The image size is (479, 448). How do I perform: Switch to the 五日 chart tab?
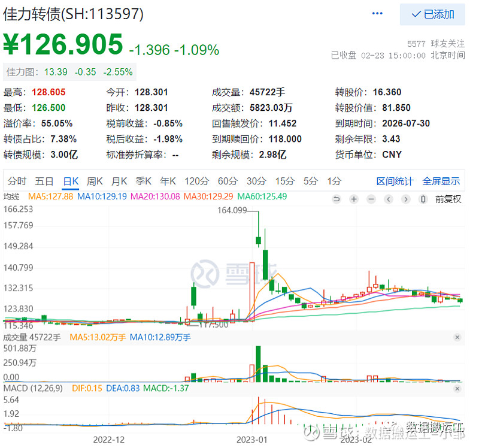click(x=44, y=181)
